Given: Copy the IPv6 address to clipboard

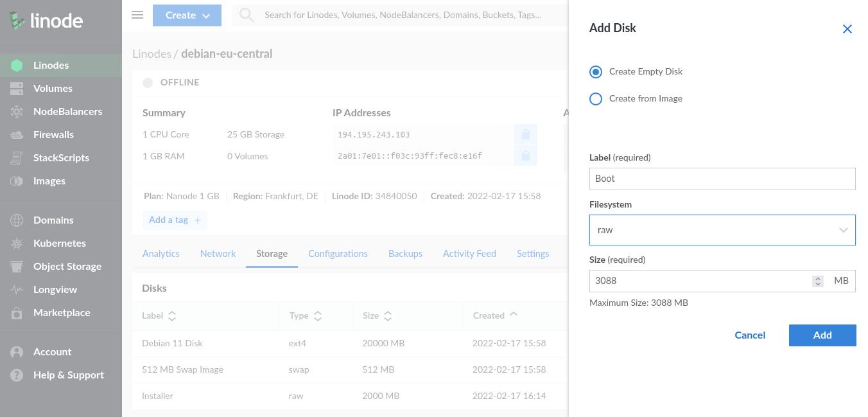Looking at the screenshot, I should point(525,155).
